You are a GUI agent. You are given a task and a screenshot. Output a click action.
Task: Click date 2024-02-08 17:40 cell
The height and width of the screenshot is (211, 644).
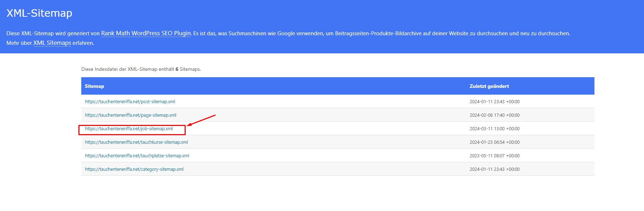click(494, 115)
